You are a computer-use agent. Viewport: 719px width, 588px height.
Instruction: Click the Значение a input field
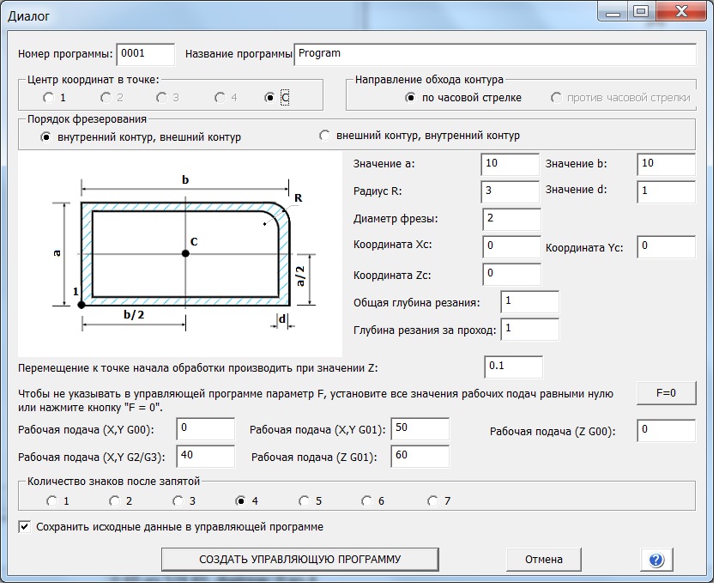coord(510,165)
